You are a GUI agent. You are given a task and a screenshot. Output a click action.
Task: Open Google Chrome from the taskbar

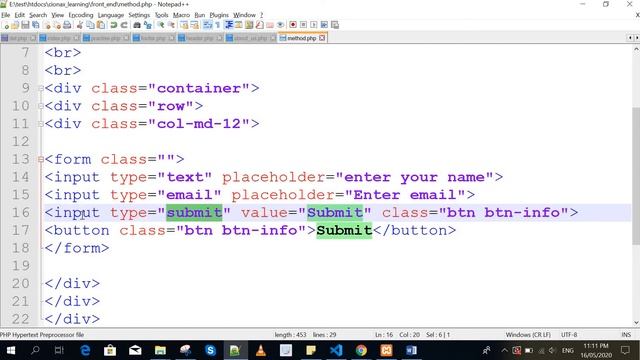coord(361,350)
